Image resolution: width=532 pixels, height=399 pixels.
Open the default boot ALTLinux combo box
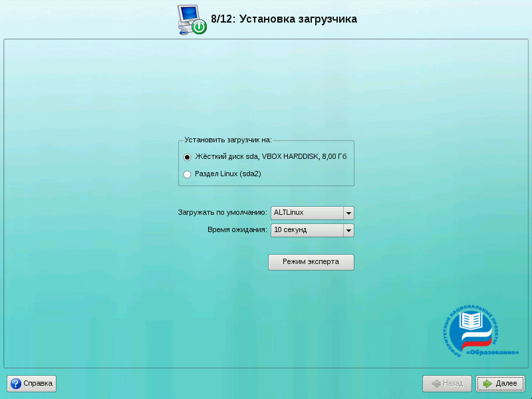click(306, 213)
